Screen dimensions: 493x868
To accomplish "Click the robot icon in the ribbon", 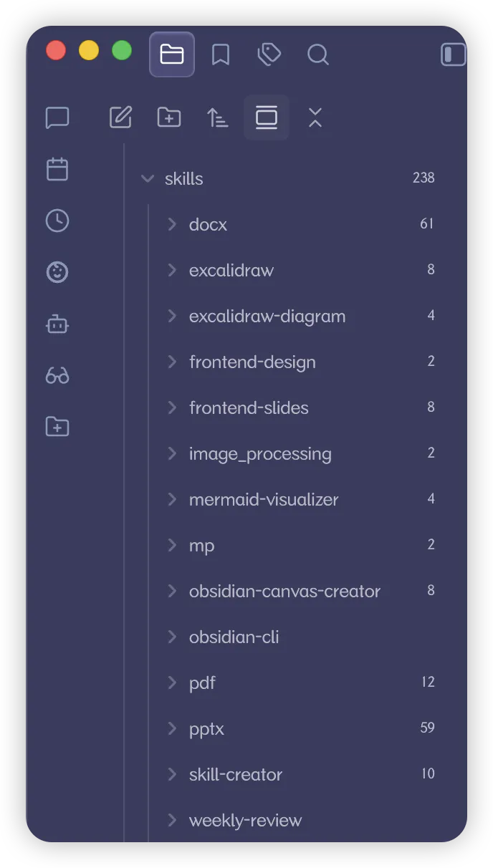I will pyautogui.click(x=57, y=324).
